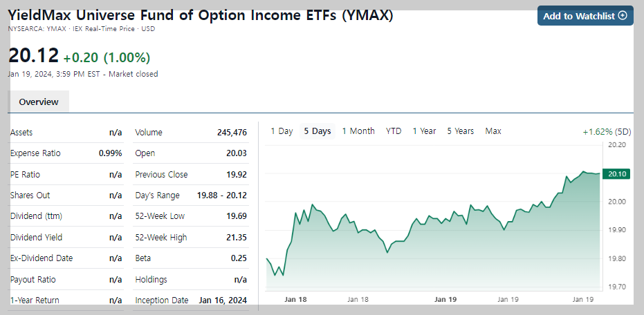Viewport: 644px width, 315px height.
Task: Click the Expense Ratio label
Action: click(35, 153)
